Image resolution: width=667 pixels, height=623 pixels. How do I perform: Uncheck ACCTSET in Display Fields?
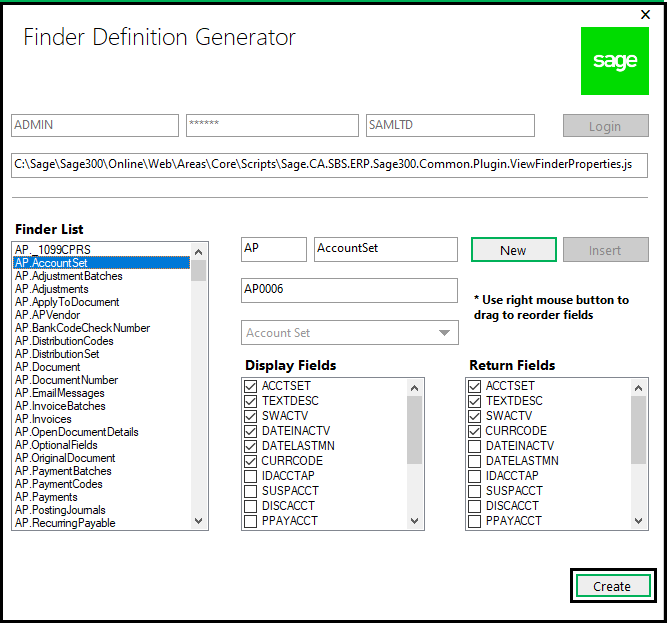251,386
